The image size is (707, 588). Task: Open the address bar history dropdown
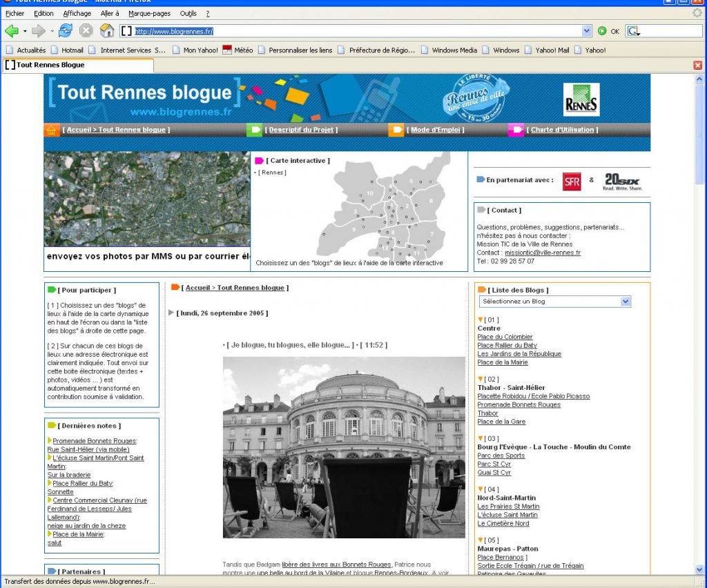pos(586,30)
